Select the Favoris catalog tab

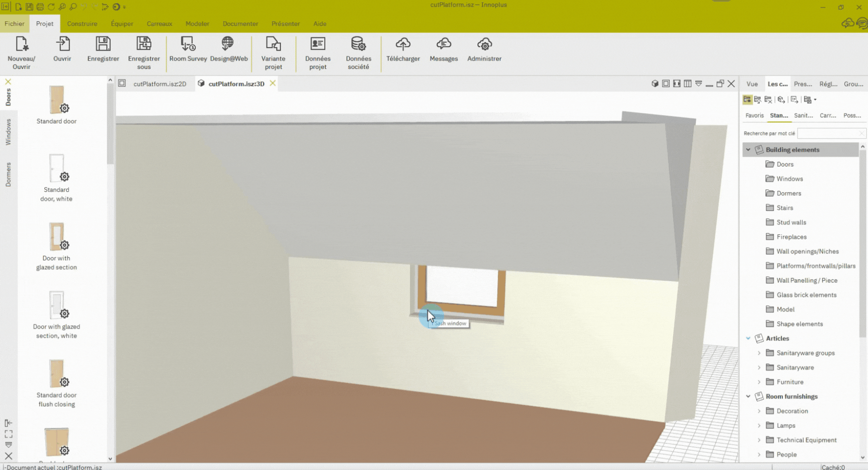click(754, 115)
